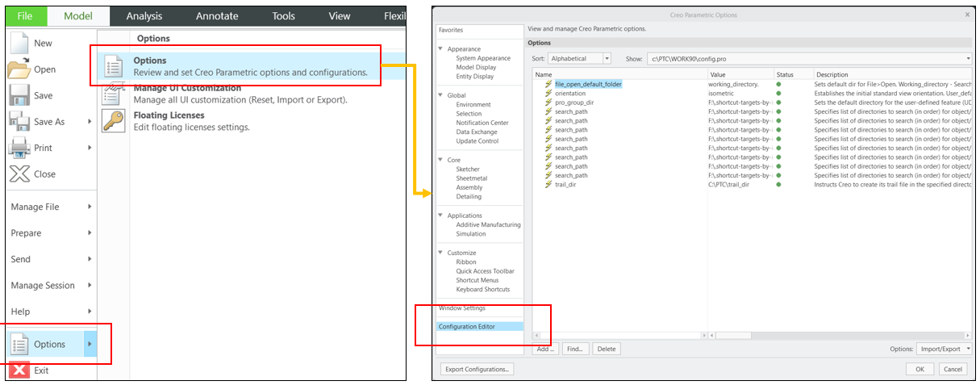This screenshot has height=385, width=980.
Task: Select Window Settings in sidebar
Action: (x=461, y=308)
